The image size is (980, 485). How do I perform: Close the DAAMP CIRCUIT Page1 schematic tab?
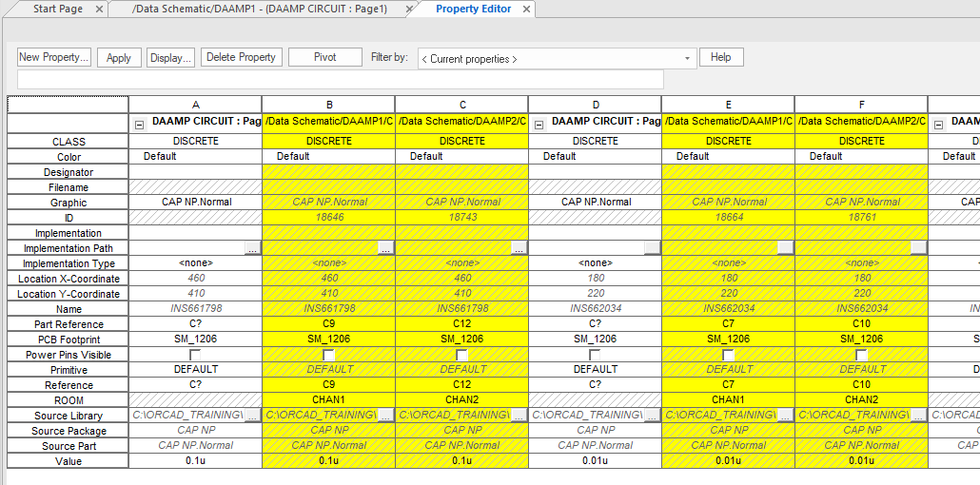[x=409, y=10]
